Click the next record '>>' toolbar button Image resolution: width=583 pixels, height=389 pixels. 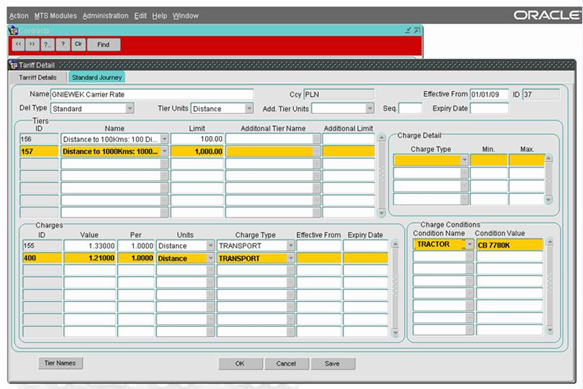32,44
